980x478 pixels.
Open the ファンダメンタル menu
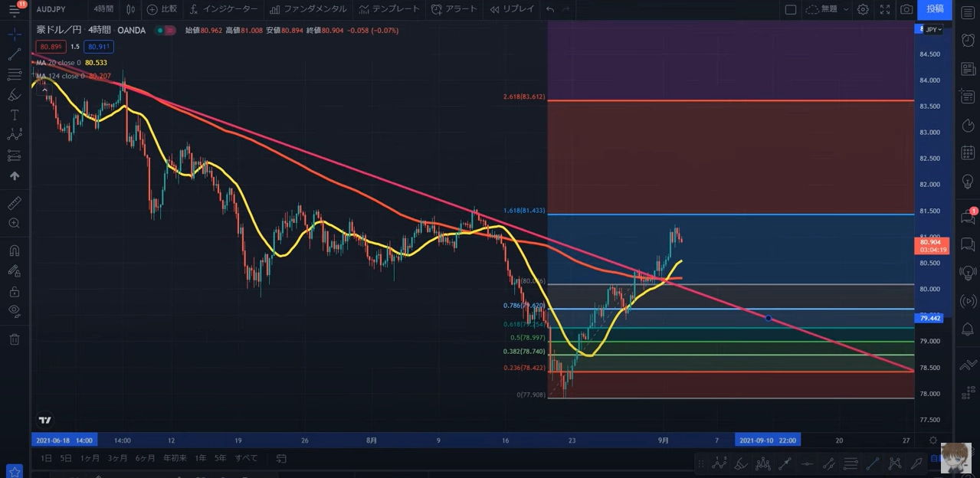click(x=308, y=9)
